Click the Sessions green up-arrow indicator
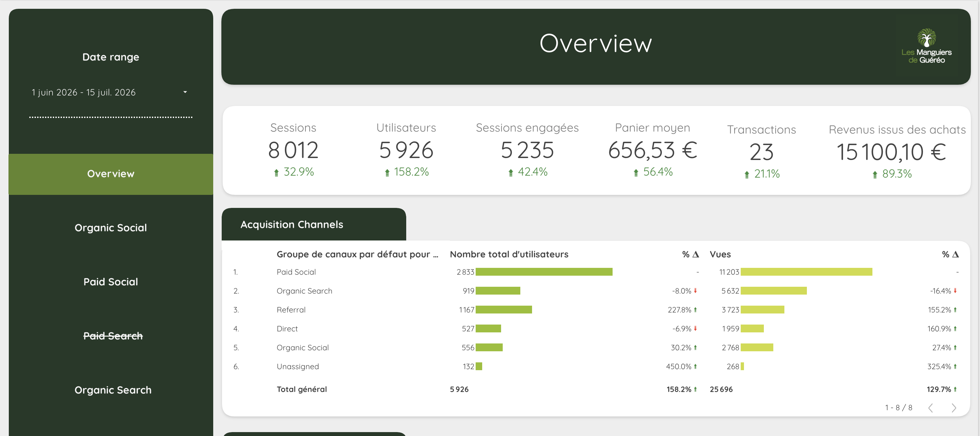 click(276, 173)
